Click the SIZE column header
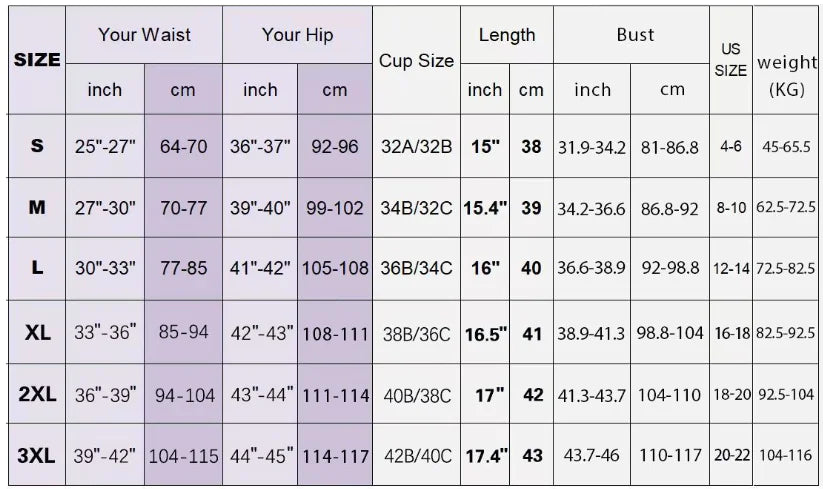823x489 pixels. (x=37, y=60)
